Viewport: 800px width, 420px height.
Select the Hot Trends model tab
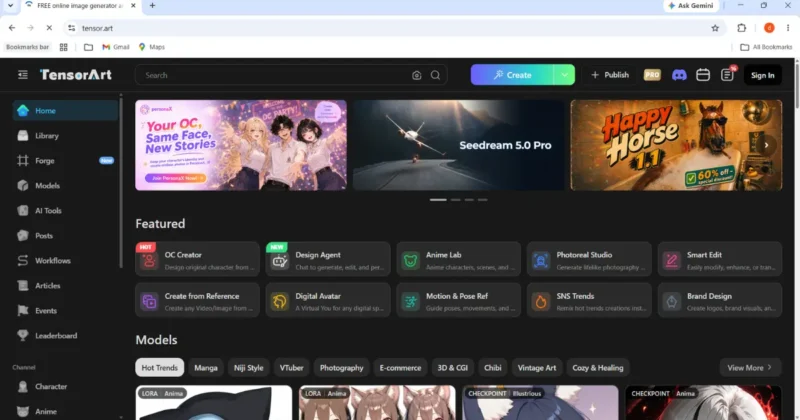click(160, 367)
